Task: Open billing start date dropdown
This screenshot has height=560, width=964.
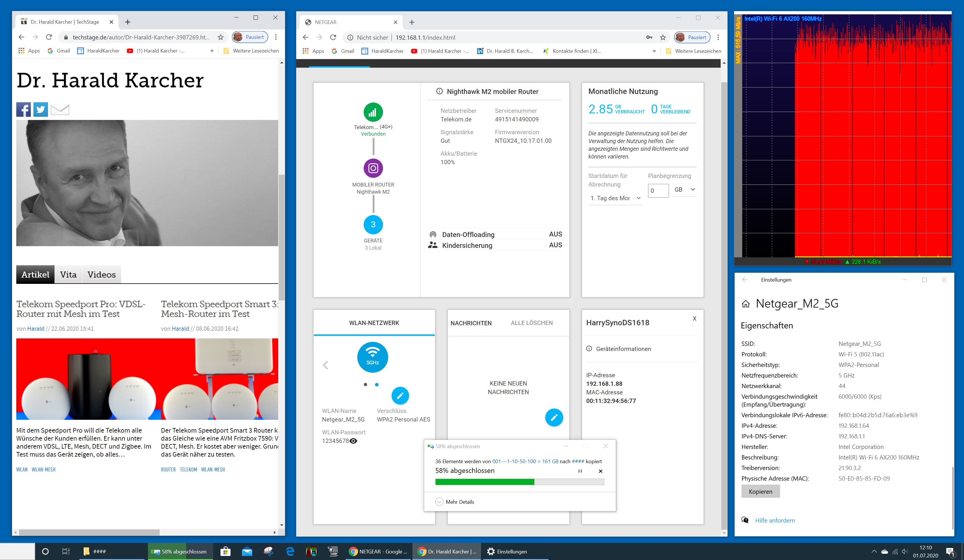Action: pos(615,198)
